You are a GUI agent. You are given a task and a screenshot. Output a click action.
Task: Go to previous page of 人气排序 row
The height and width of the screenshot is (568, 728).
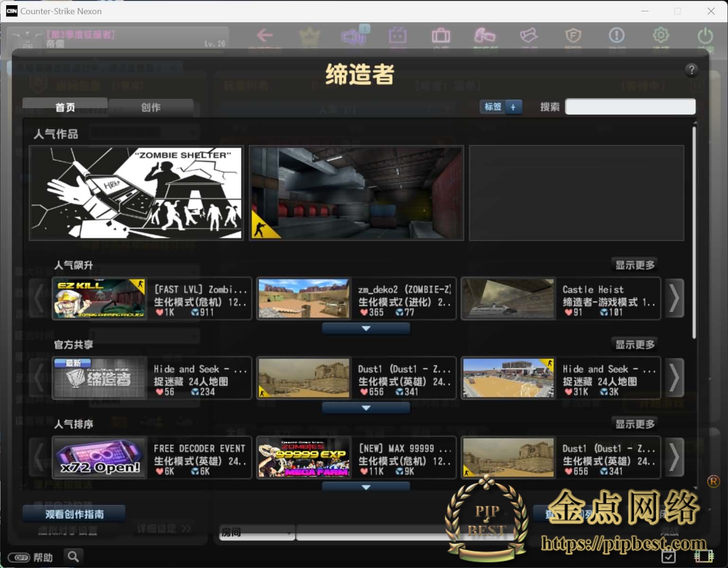39,458
